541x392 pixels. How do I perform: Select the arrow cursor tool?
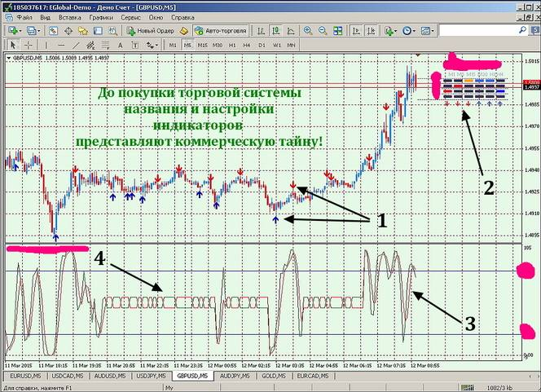13,45
